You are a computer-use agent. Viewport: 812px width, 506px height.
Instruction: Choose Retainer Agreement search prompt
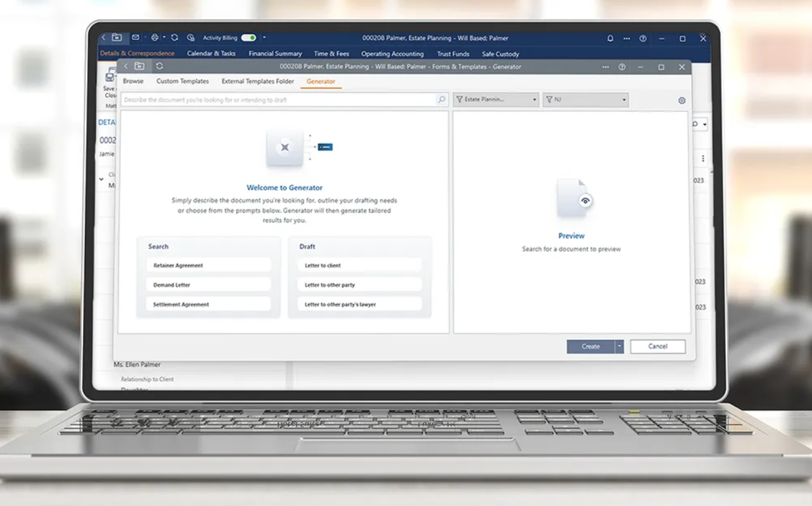coord(209,265)
